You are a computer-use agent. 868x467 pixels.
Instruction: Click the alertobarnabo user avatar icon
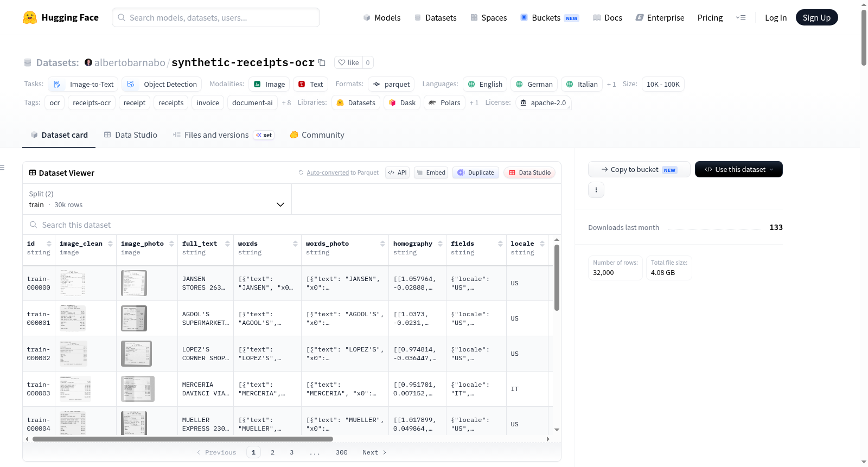point(88,62)
